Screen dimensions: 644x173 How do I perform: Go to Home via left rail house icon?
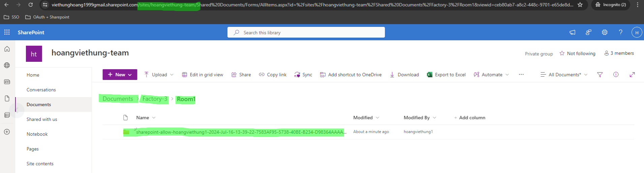[x=7, y=49]
